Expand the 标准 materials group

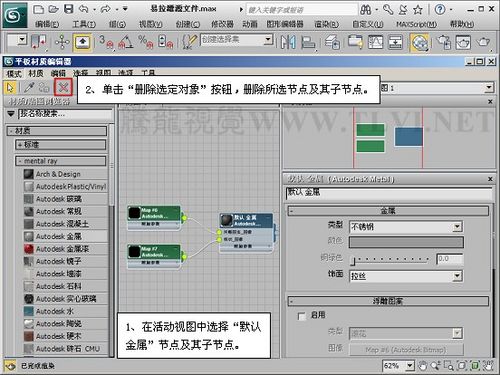coord(61,145)
